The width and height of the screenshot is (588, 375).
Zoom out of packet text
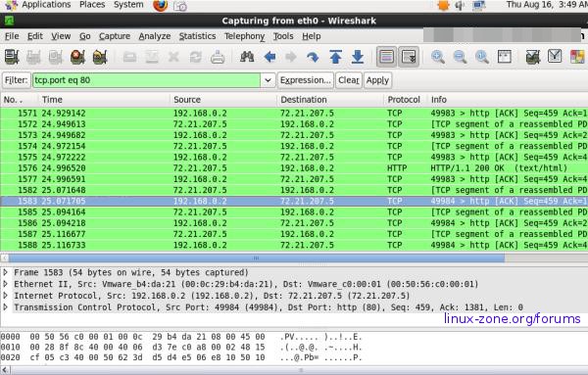(460, 57)
